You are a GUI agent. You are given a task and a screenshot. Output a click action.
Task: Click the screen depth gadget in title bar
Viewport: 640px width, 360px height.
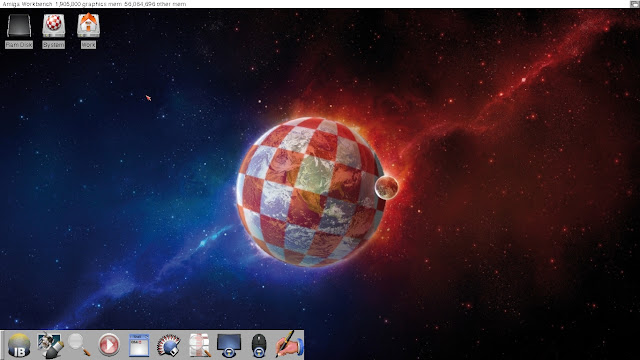pos(634,4)
